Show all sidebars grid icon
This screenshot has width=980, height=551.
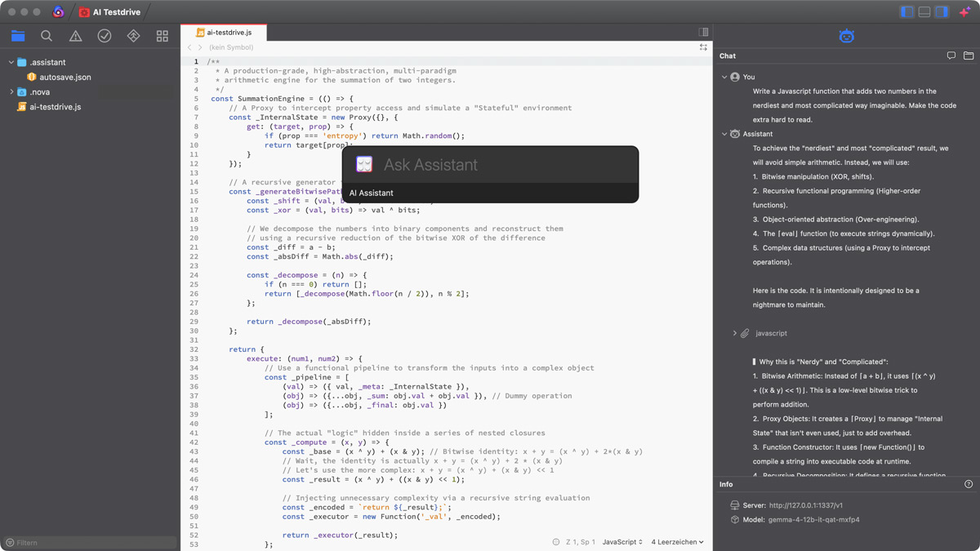coord(163,36)
